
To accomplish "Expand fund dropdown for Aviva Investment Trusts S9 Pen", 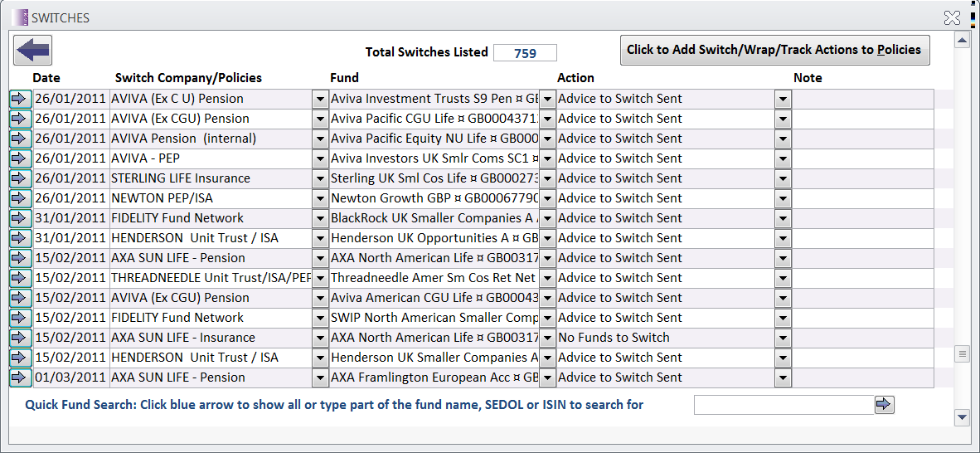I will (x=547, y=99).
